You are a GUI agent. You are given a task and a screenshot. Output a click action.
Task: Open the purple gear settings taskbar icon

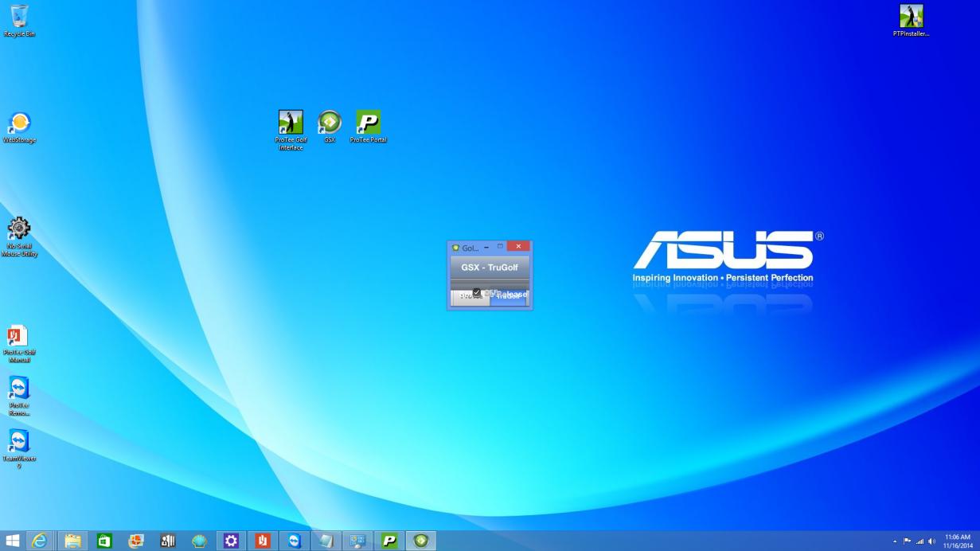(x=231, y=541)
